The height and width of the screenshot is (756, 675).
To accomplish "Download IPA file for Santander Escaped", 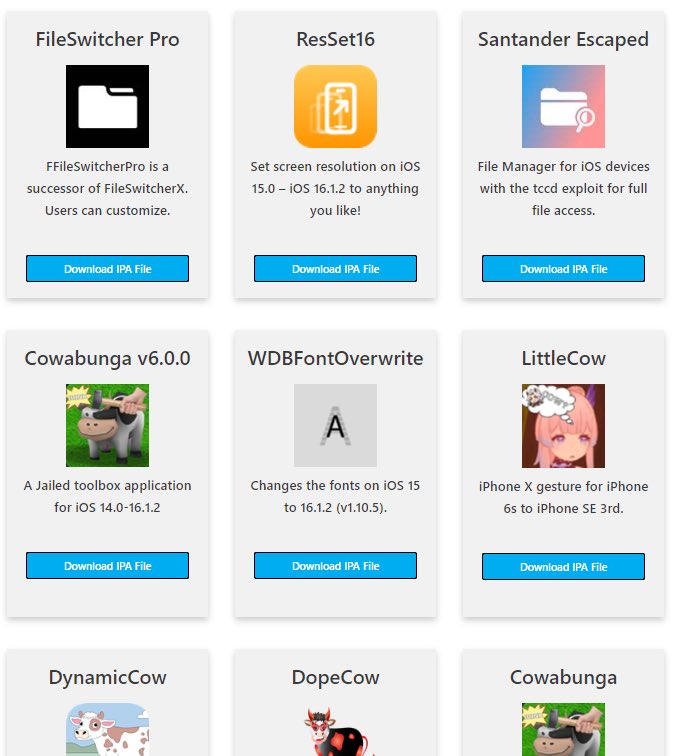I will pos(563,269).
